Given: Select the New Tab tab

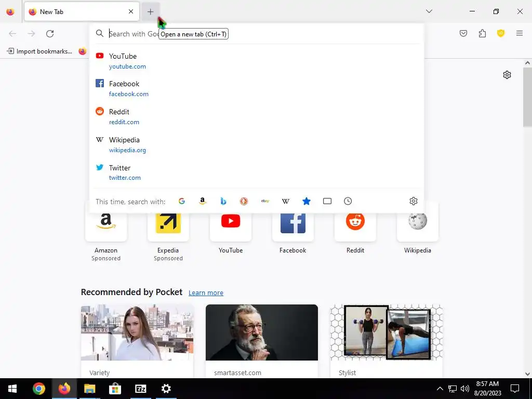Looking at the screenshot, I should tap(82, 11).
